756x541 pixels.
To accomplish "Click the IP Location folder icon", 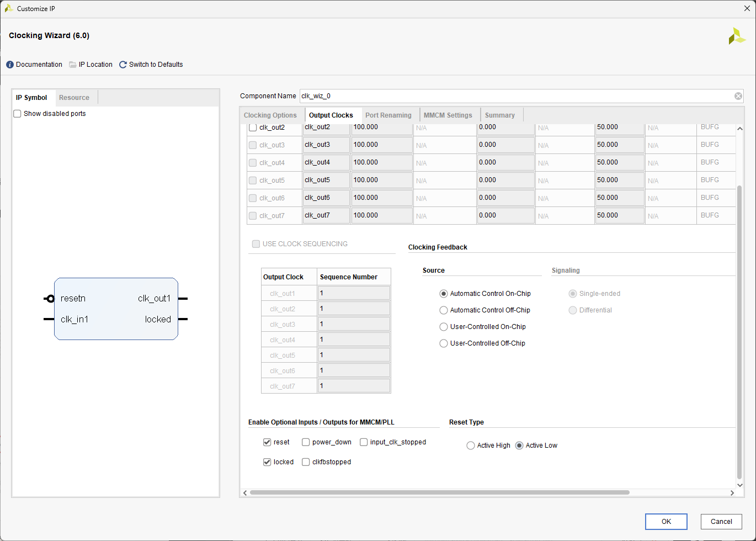I will (73, 65).
